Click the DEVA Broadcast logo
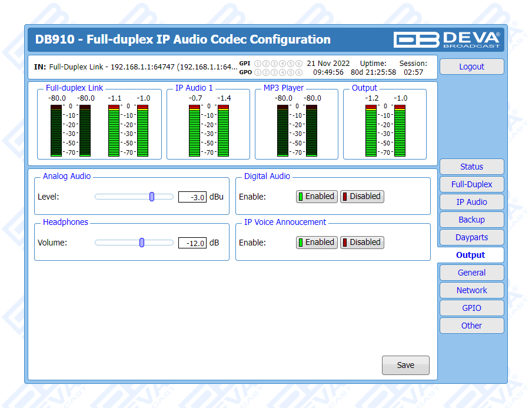This screenshot has height=408, width=532. tap(447, 39)
